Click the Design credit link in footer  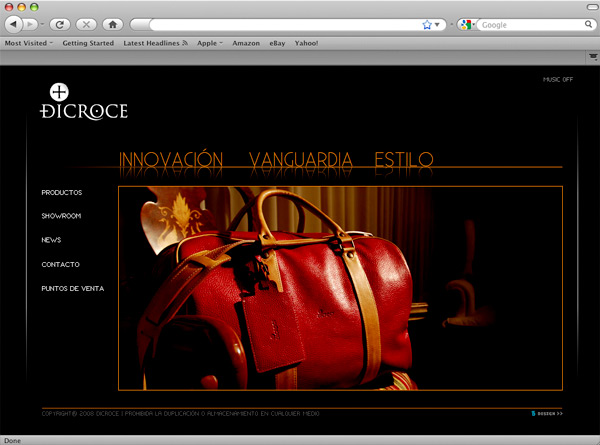coord(548,413)
